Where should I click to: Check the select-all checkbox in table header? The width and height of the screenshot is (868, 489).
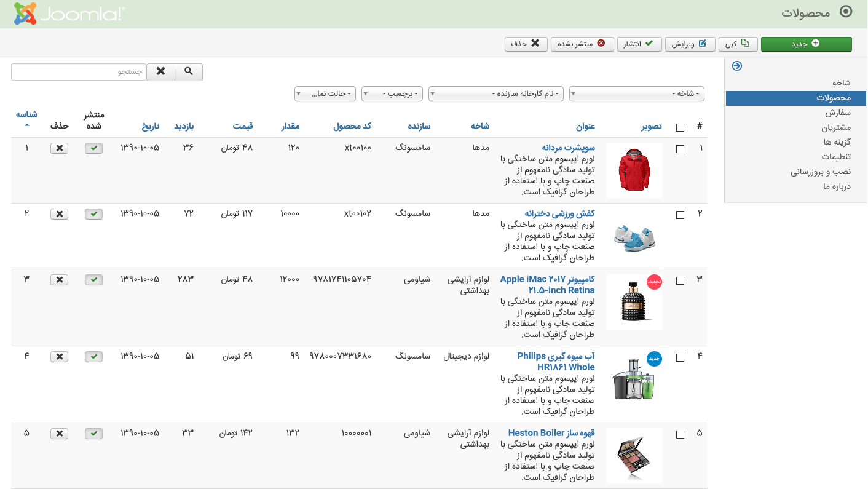[680, 127]
